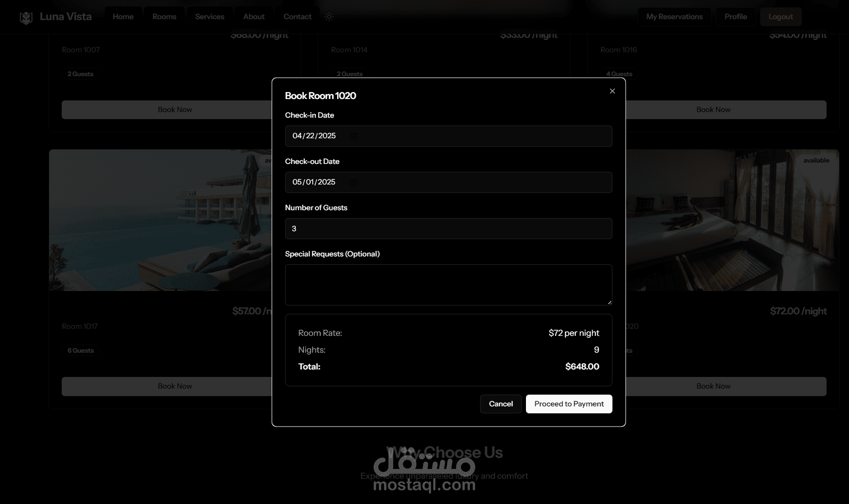Screen dimensions: 849x504
Task: Click the $648.00 total amount
Action: (582, 367)
